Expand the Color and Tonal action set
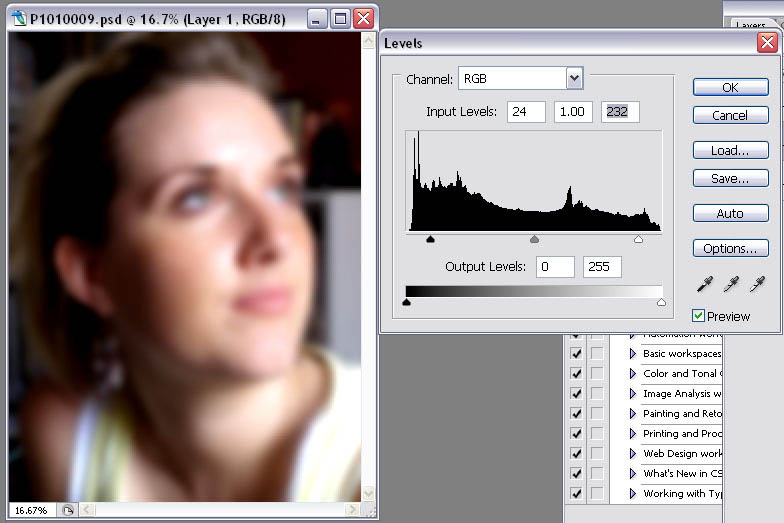This screenshot has width=784, height=523. pos(632,374)
